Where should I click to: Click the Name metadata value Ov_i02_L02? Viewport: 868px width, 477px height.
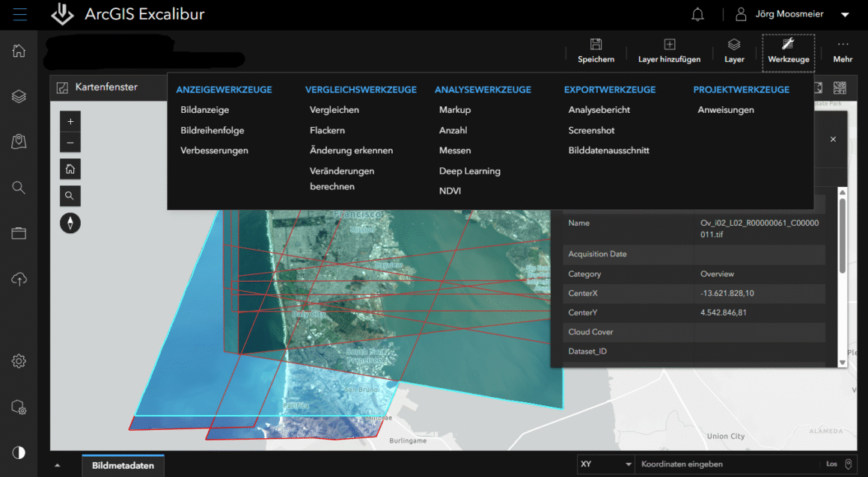759,229
